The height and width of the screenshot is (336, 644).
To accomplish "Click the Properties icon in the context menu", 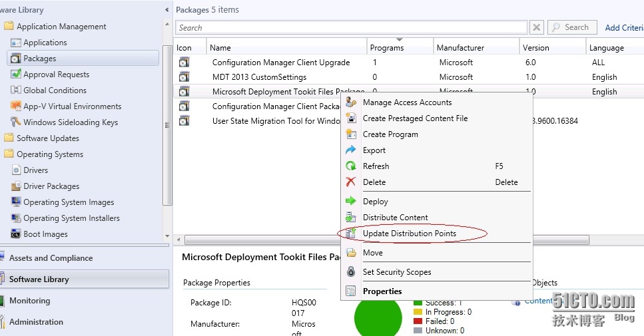I will tap(351, 291).
